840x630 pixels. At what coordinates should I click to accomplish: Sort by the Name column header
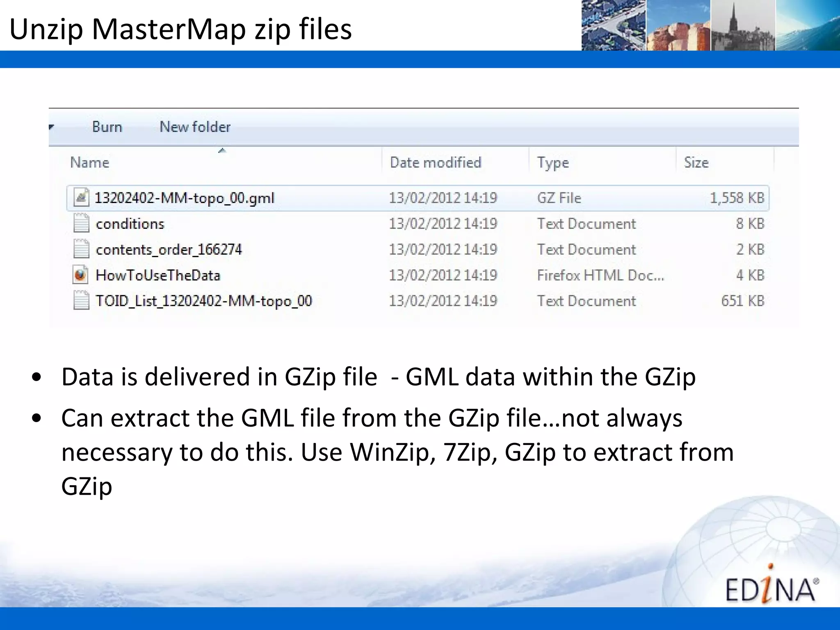(x=90, y=162)
